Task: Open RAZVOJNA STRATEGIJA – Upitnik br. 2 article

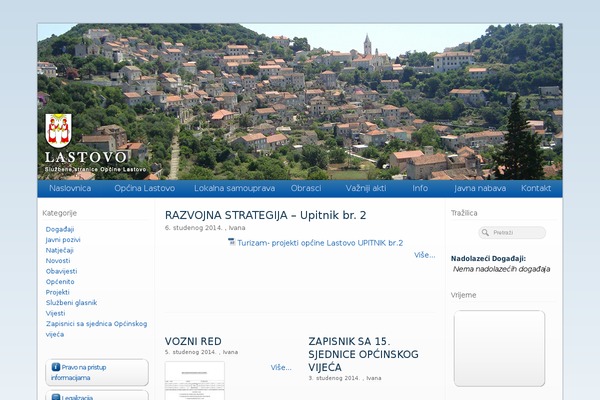Action: pyautogui.click(x=265, y=215)
